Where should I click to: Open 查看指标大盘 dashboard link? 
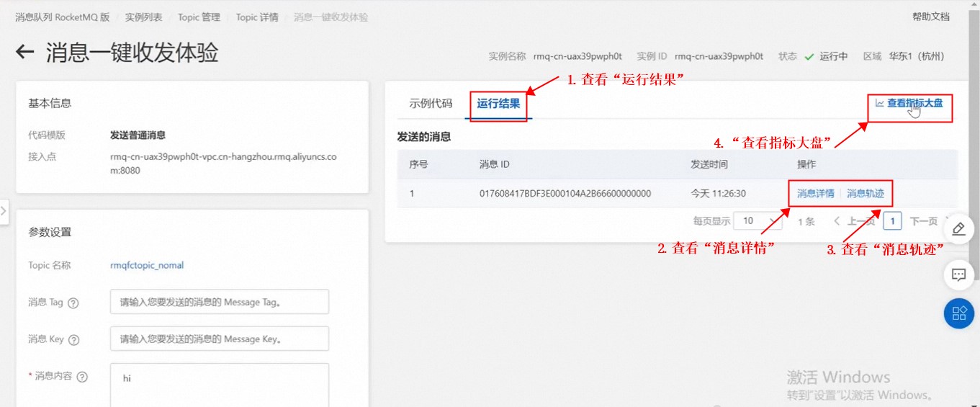(909, 103)
